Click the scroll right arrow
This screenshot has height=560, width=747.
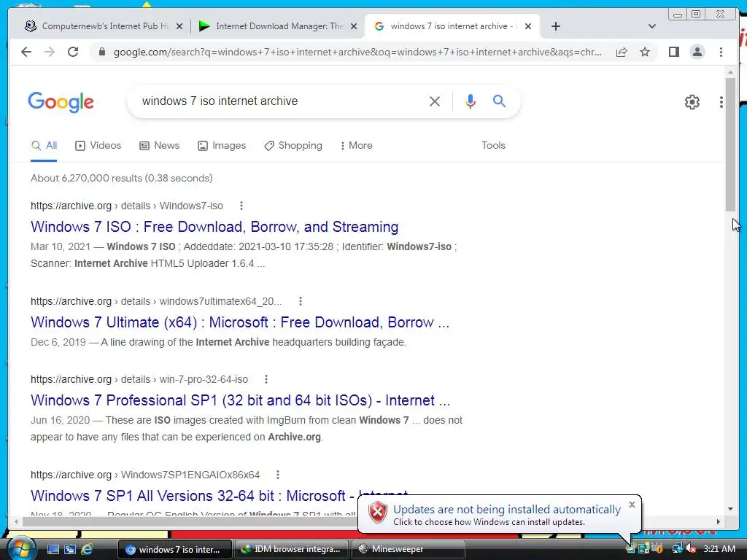pyautogui.click(x=719, y=522)
